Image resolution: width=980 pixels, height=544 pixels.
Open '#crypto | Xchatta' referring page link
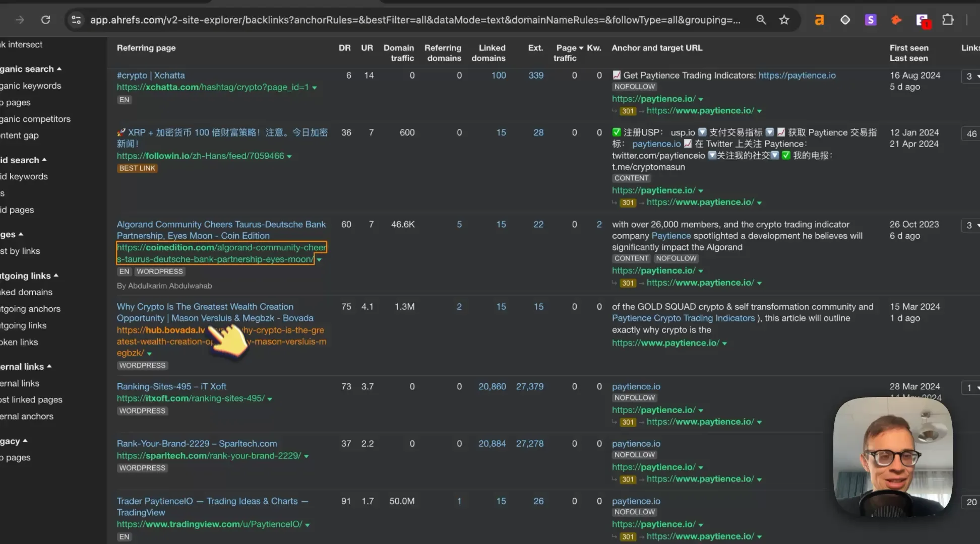click(x=151, y=76)
